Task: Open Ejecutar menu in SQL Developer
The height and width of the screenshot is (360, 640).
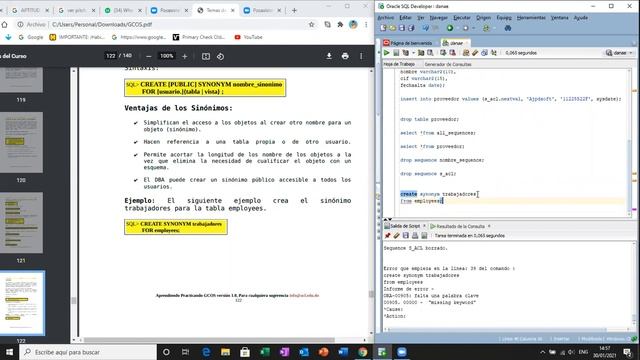Action: [x=462, y=18]
